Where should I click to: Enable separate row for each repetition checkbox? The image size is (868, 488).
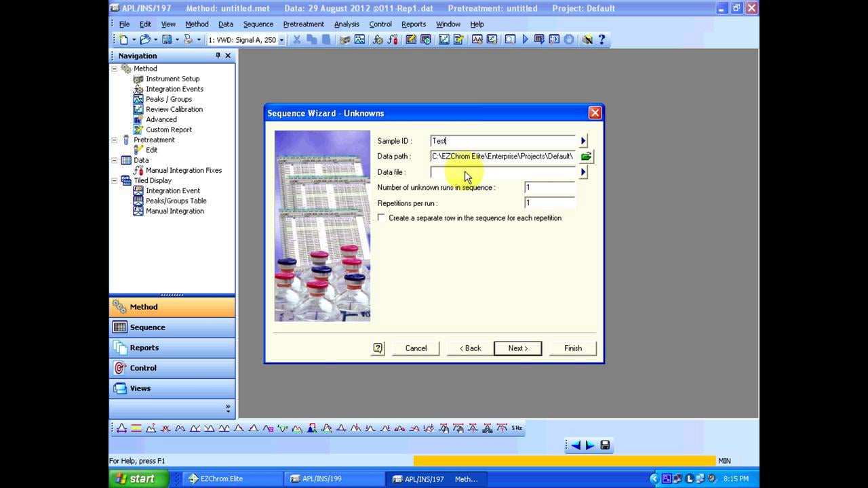[382, 218]
